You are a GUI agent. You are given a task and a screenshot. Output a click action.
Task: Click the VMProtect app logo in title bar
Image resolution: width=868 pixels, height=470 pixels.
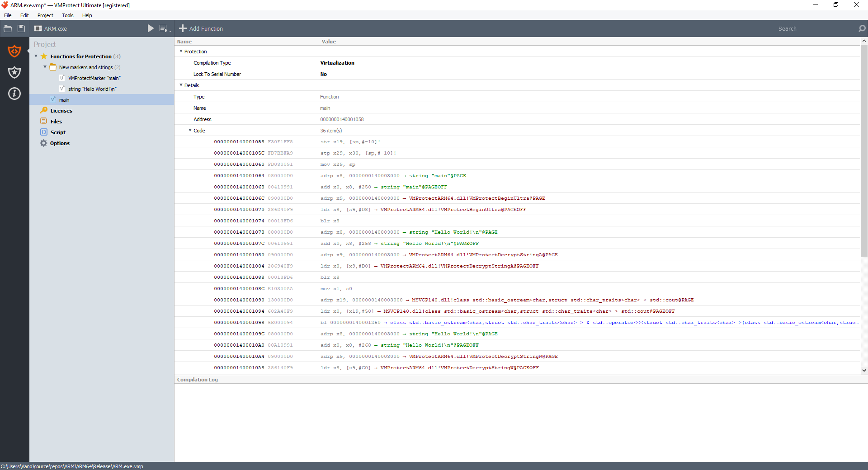tap(5, 5)
